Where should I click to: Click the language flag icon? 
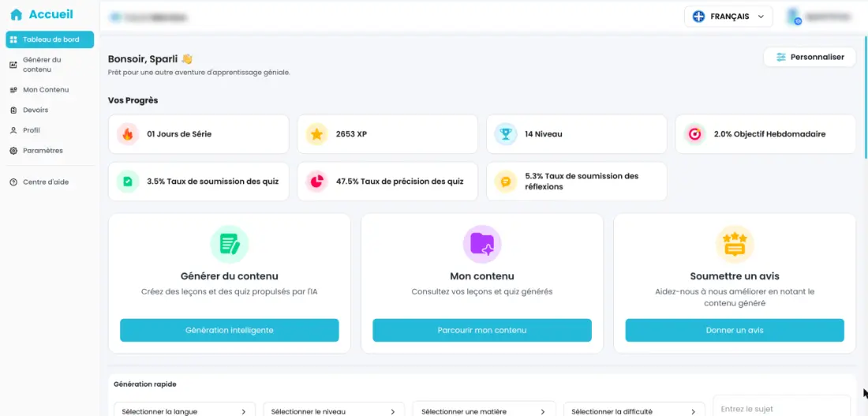(698, 17)
